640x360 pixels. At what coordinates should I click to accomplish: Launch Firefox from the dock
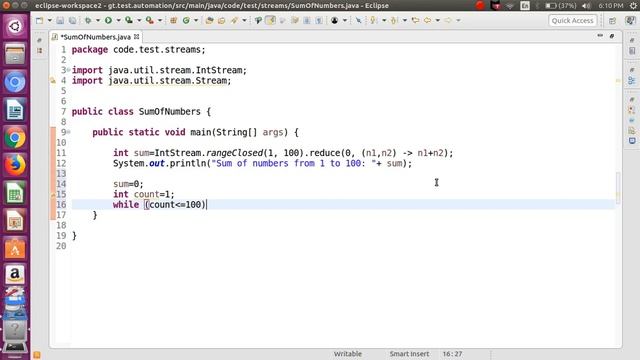15,166
